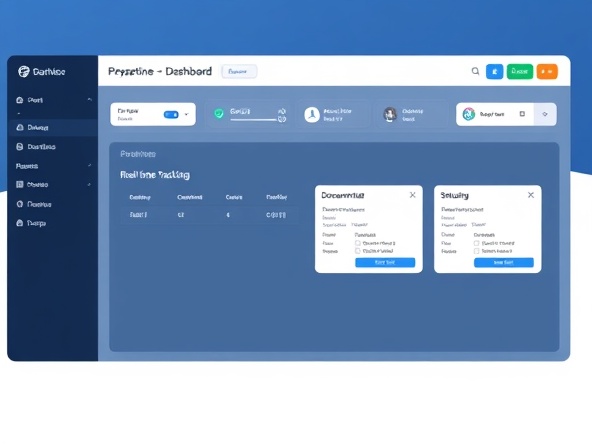592x448 pixels.
Task: Tick the lower checkbox in right popup card
Action: (x=476, y=251)
